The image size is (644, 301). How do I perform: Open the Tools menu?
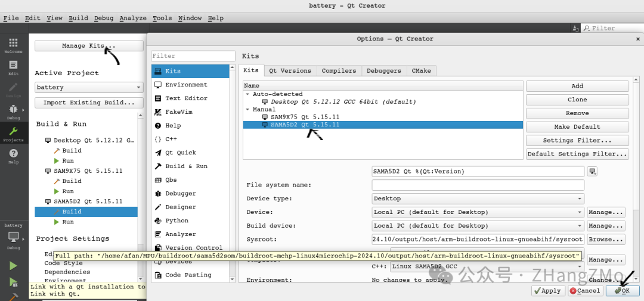tap(162, 18)
